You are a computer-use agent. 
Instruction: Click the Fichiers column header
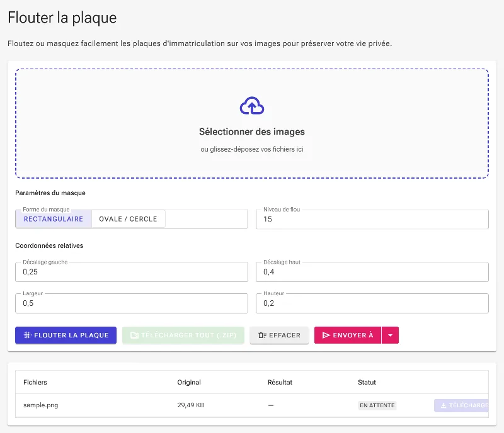[x=35, y=383]
